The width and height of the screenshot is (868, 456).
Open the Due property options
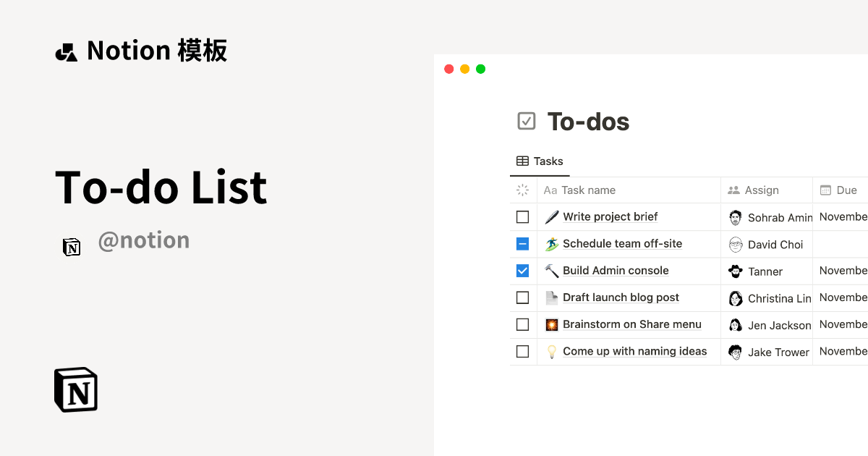click(x=846, y=190)
